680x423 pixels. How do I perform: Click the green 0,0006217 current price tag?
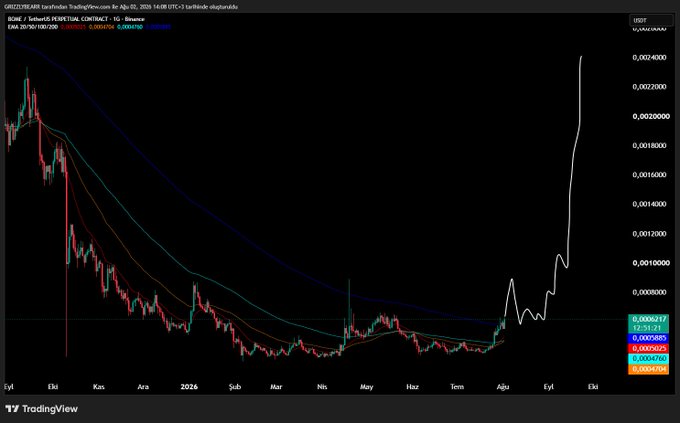[x=648, y=320]
